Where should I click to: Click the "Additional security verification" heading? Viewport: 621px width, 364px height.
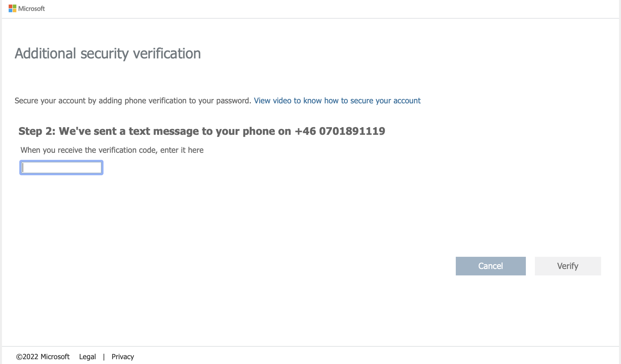[108, 54]
